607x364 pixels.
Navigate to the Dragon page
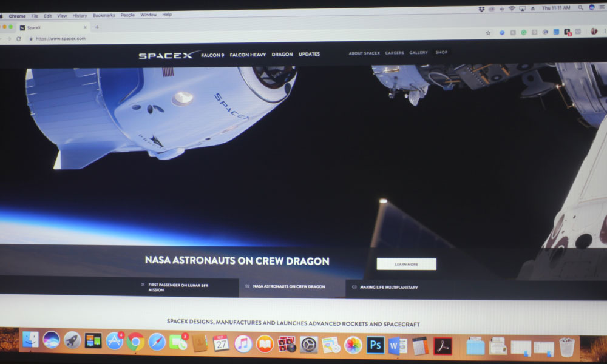[282, 54]
